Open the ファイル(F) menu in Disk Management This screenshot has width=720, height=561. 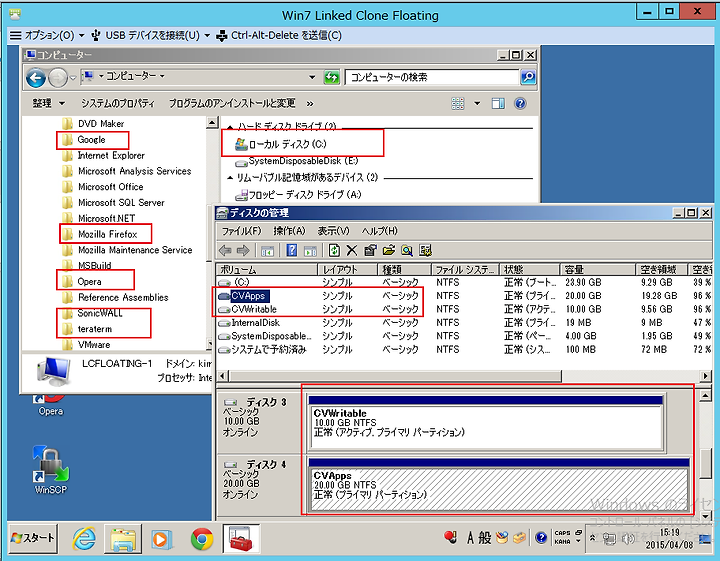tap(241, 231)
